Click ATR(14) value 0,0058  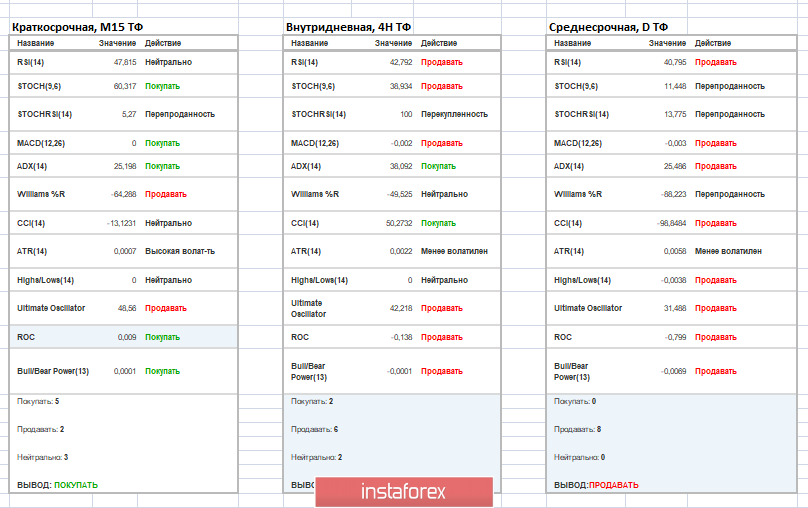675,251
